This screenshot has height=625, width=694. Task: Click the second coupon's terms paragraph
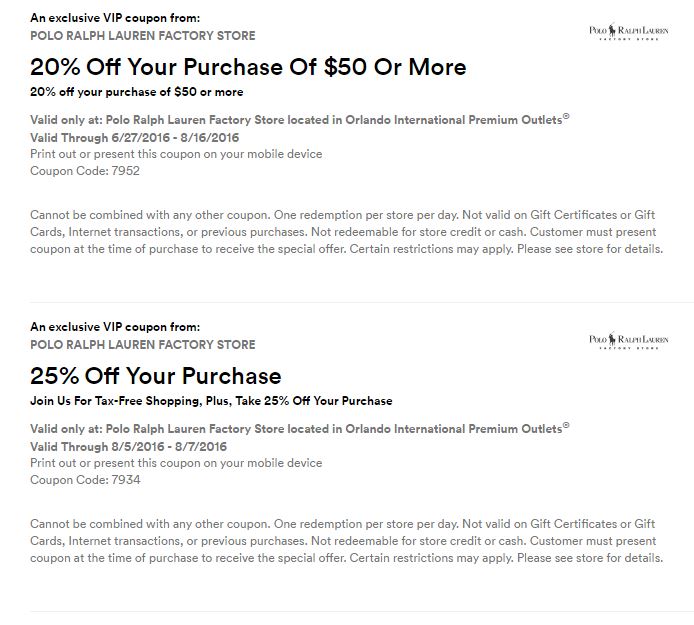[347, 541]
